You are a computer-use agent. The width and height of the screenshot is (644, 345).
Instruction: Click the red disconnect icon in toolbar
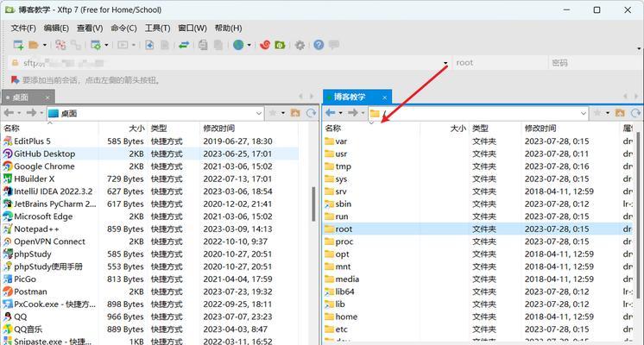point(60,45)
